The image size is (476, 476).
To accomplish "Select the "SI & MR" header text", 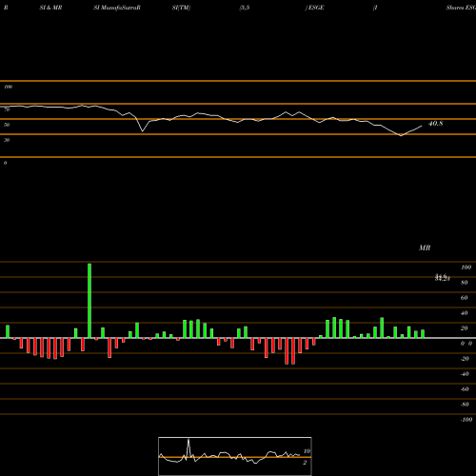I will (x=50, y=8).
